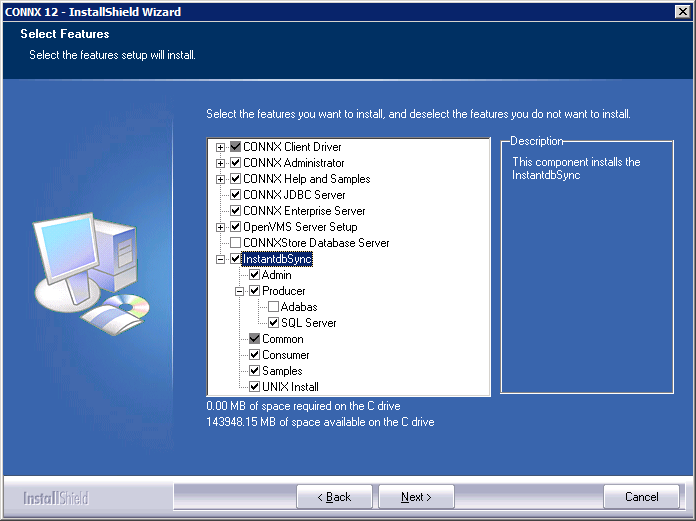Check the Adabas checkbox
This screenshot has height=521, width=696.
pos(273,307)
